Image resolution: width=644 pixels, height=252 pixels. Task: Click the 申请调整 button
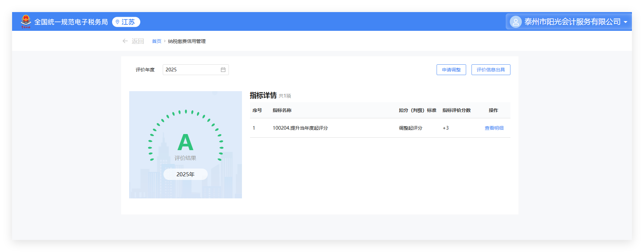pyautogui.click(x=451, y=70)
